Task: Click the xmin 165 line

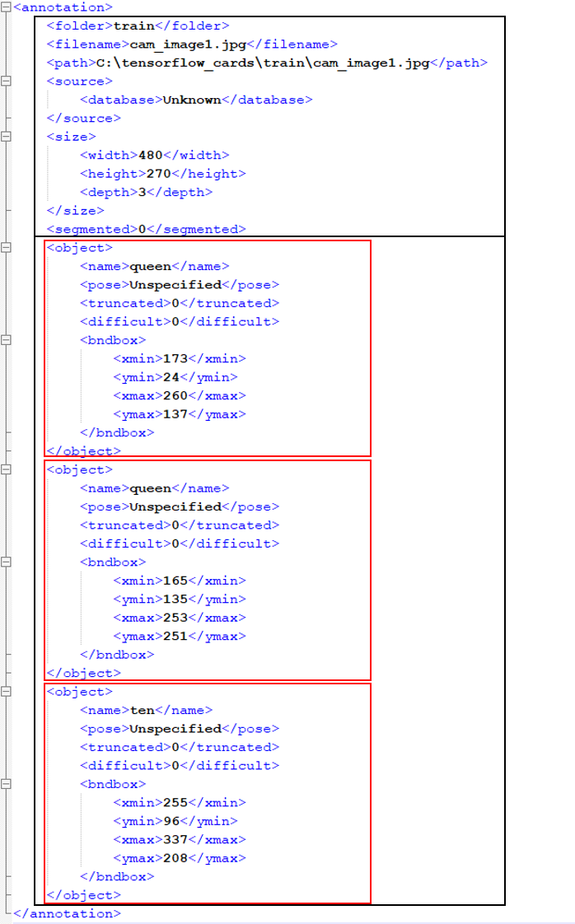Action: tap(180, 581)
